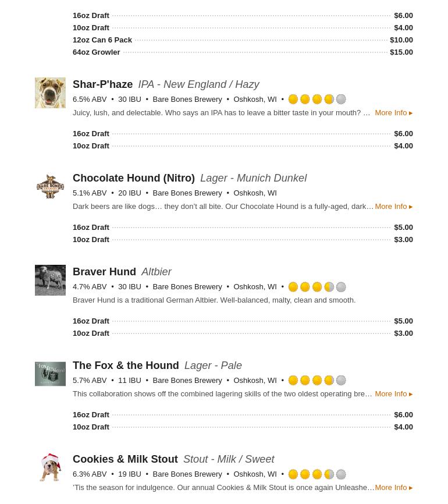This screenshot has height=504, width=448.
Task: Select the 12oz Can 6 Pack row
Action: click(x=243, y=40)
